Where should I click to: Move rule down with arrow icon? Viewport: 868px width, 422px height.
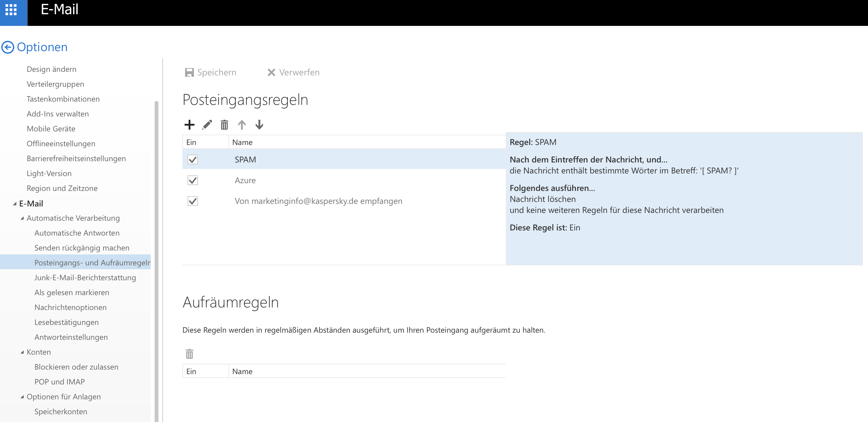click(259, 125)
